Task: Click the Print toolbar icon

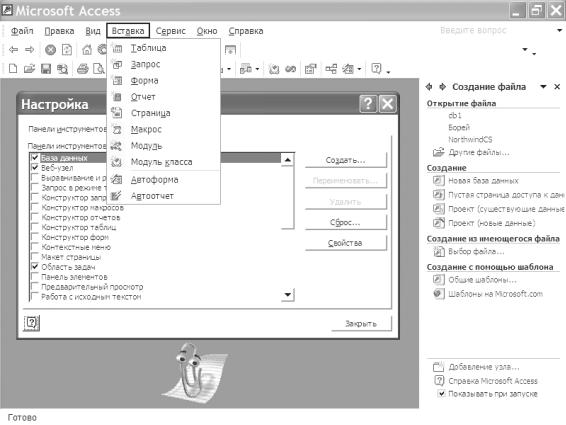Action: click(x=83, y=68)
